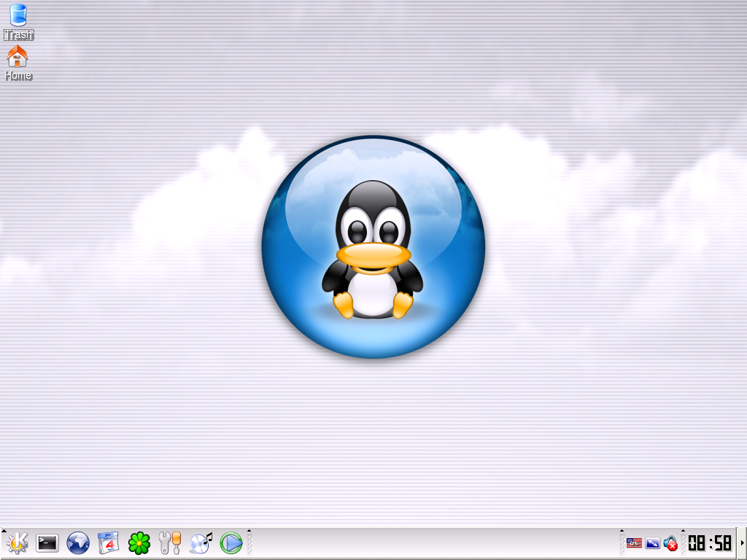The height and width of the screenshot is (560, 747).
Task: Hide the panel using right-edge arrow
Action: (x=742, y=543)
